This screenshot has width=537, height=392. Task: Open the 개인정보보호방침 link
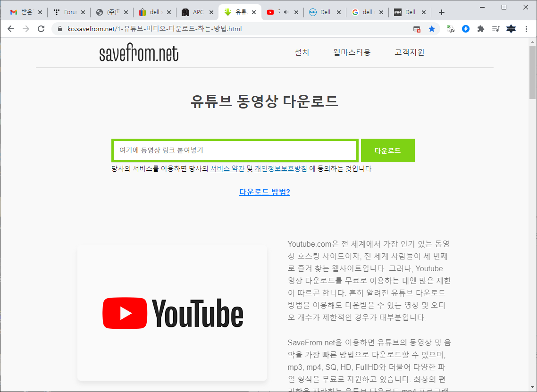click(281, 168)
